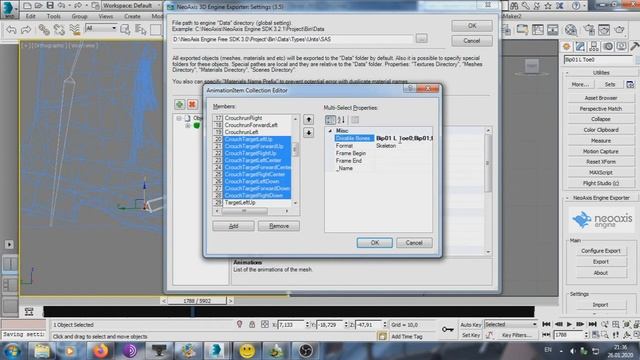The image size is (640, 360).
Task: Collapse the object tree node in exporter
Action: click(179, 118)
